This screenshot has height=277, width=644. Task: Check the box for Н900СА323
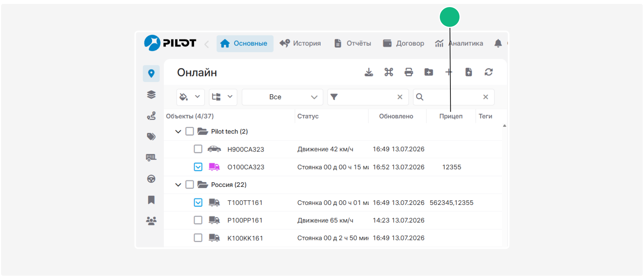click(198, 149)
